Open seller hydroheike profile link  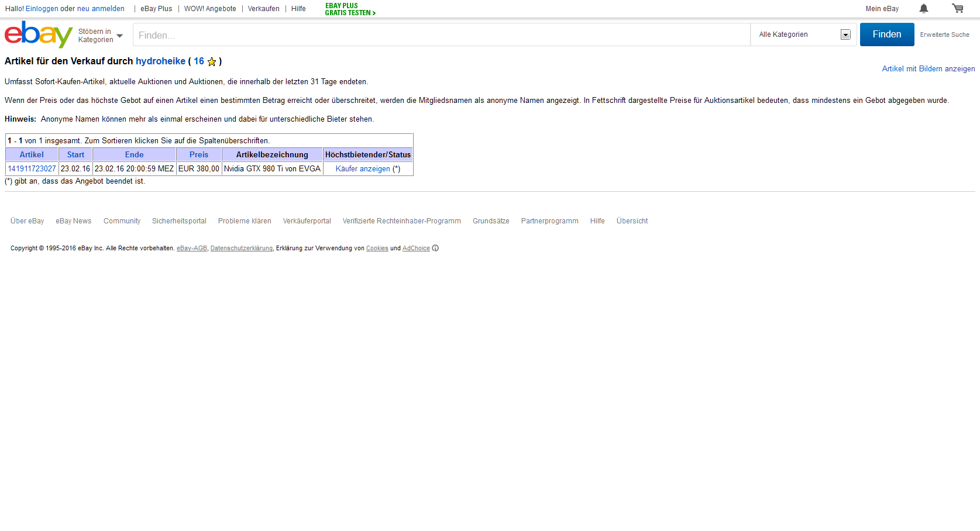coord(160,61)
